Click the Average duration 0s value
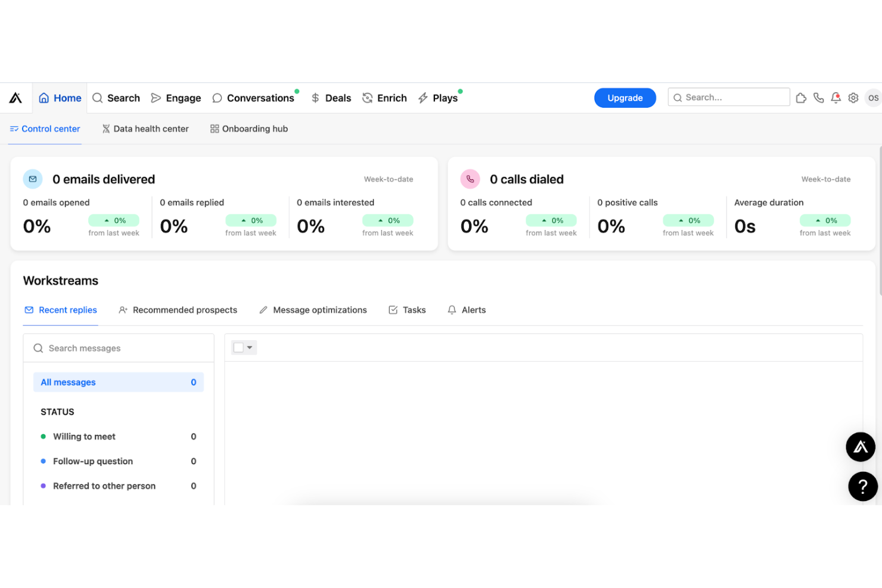The height and width of the screenshot is (588, 882). (745, 226)
